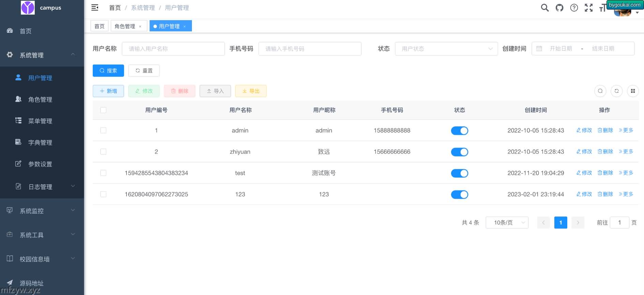
Task: Tick the select-all header checkbox
Action: 103,110
